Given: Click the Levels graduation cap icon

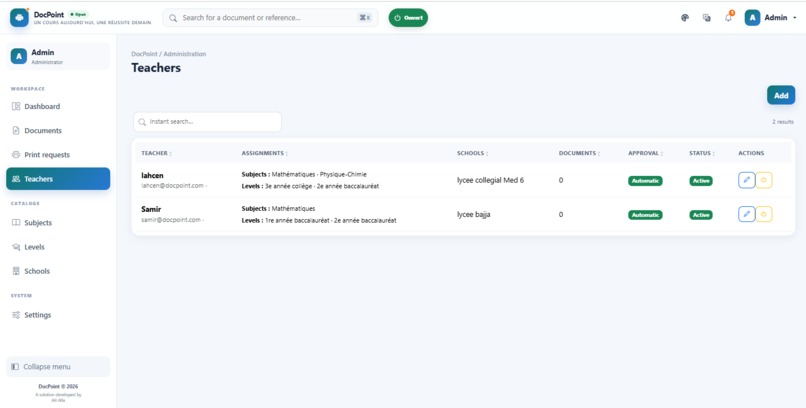Looking at the screenshot, I should 16,247.
